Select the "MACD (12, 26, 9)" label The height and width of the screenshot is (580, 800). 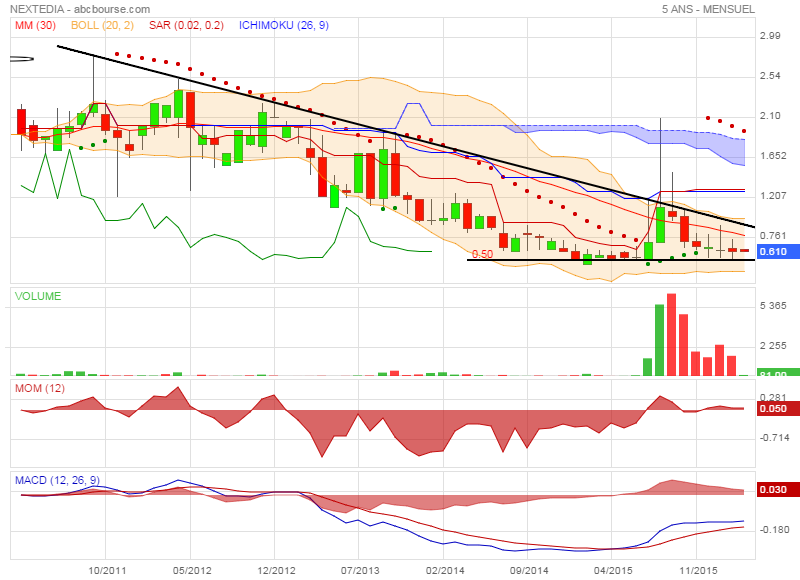click(x=57, y=481)
